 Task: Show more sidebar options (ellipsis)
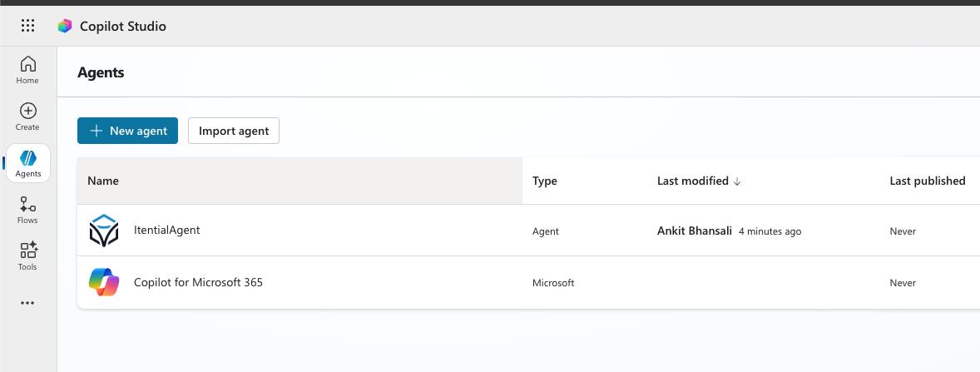coord(27,303)
